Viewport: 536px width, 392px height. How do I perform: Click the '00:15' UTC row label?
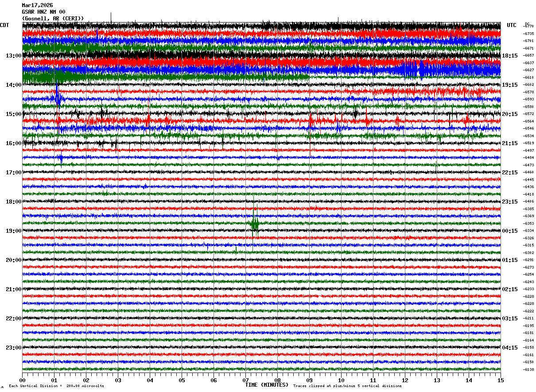pyautogui.click(x=510, y=231)
